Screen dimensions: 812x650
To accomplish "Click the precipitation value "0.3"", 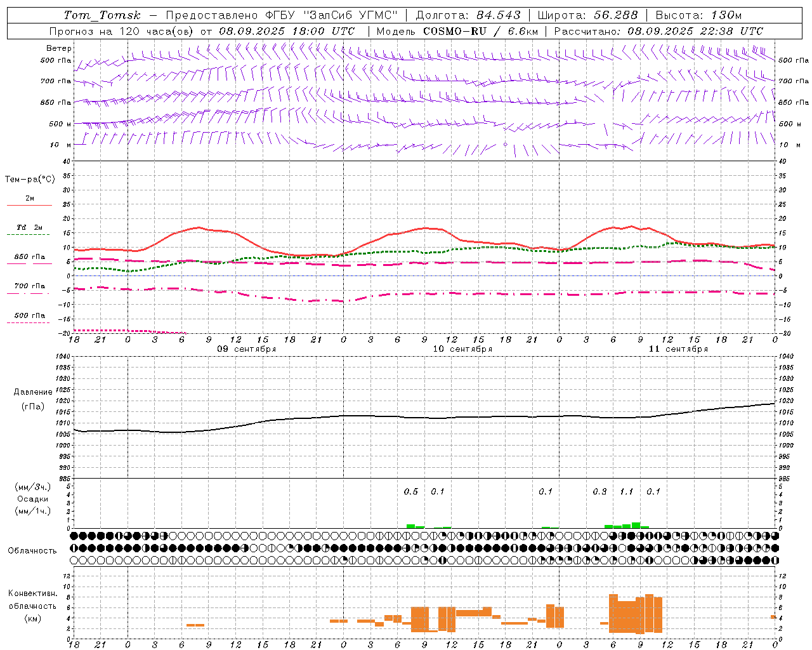I will point(599,492).
